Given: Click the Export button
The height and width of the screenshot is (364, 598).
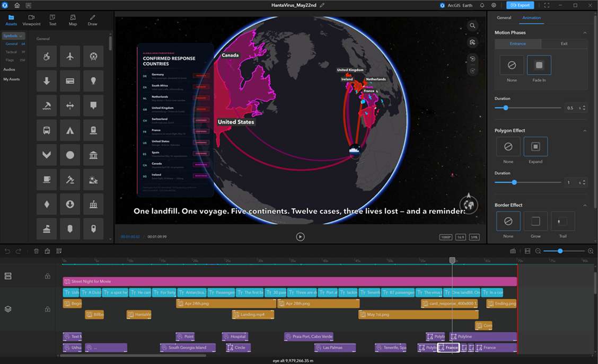Looking at the screenshot, I should tap(520, 5).
